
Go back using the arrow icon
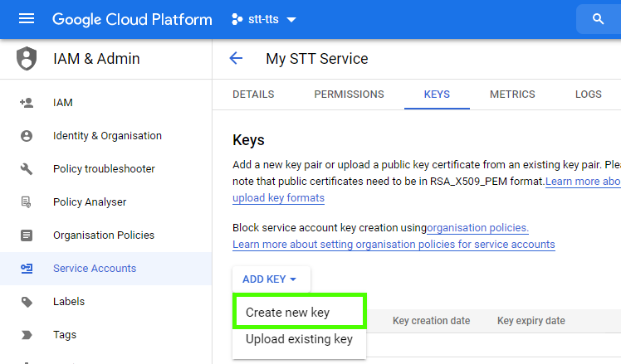click(x=236, y=59)
